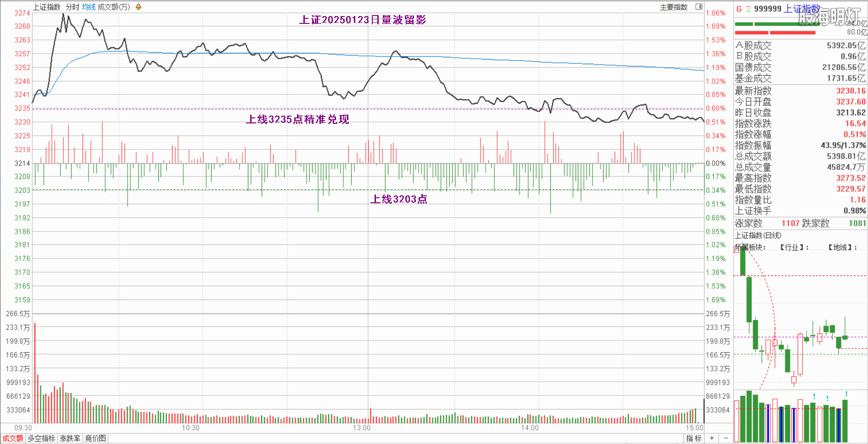The width and height of the screenshot is (868, 444).
Task: Select the A股成交 row value 5392.05亿
Action: coord(846,45)
